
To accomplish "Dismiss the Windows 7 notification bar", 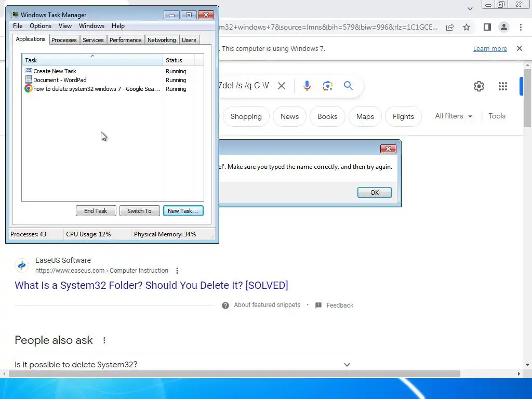I will (x=519, y=48).
